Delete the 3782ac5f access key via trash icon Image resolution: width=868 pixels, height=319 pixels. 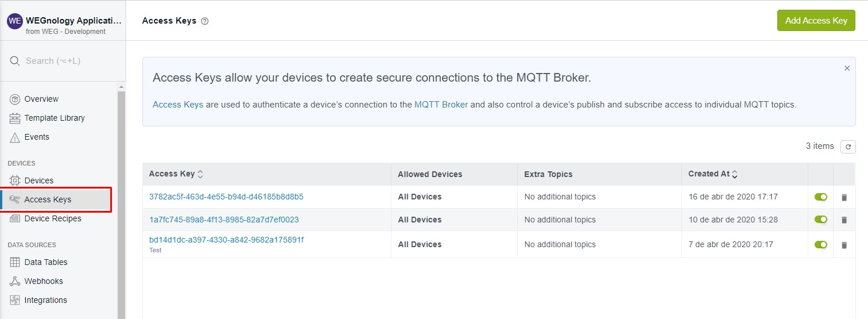pyautogui.click(x=844, y=197)
